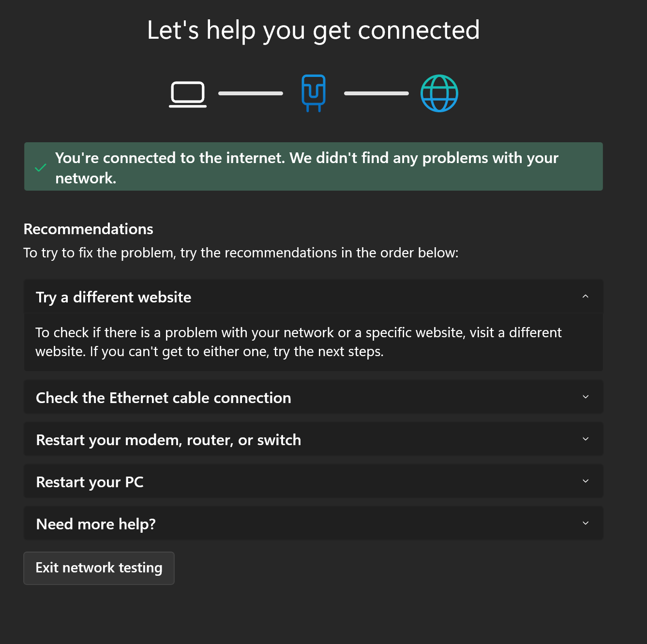The image size is (647, 644).
Task: Open Restart your modem, router, or switch
Action: tap(314, 439)
